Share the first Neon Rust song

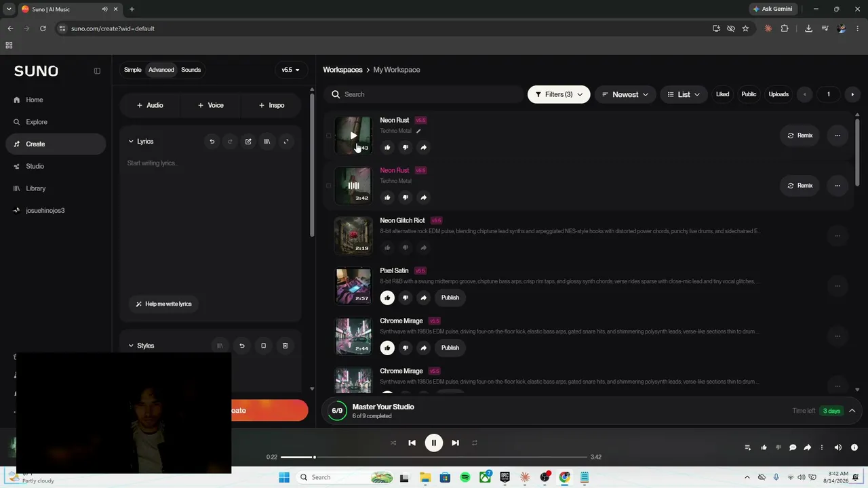tap(424, 147)
